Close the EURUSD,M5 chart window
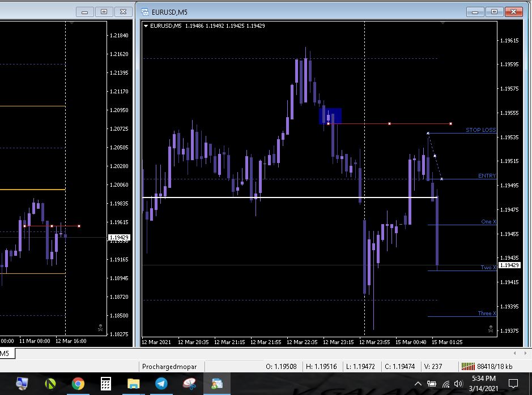This screenshot has height=395, width=532. coord(513,12)
